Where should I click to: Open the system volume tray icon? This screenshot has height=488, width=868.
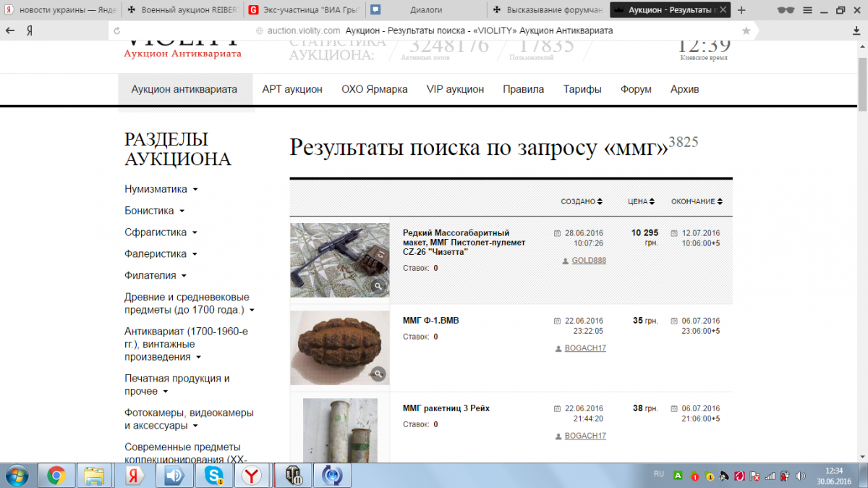[800, 476]
